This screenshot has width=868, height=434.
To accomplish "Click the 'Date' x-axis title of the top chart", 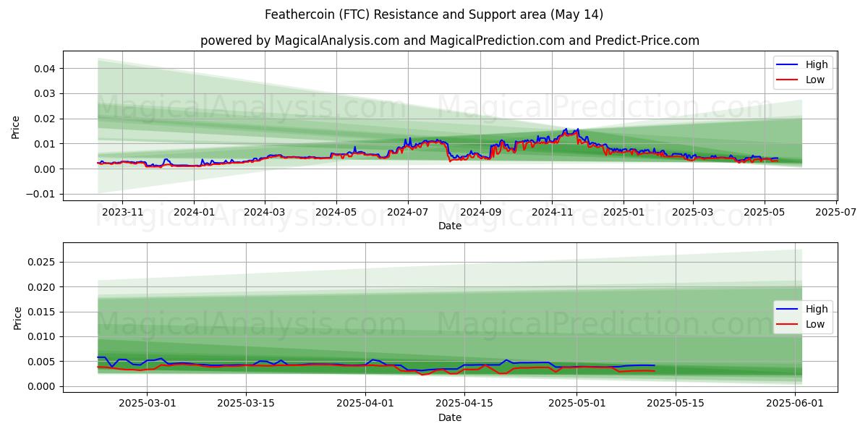I will 450,226.
